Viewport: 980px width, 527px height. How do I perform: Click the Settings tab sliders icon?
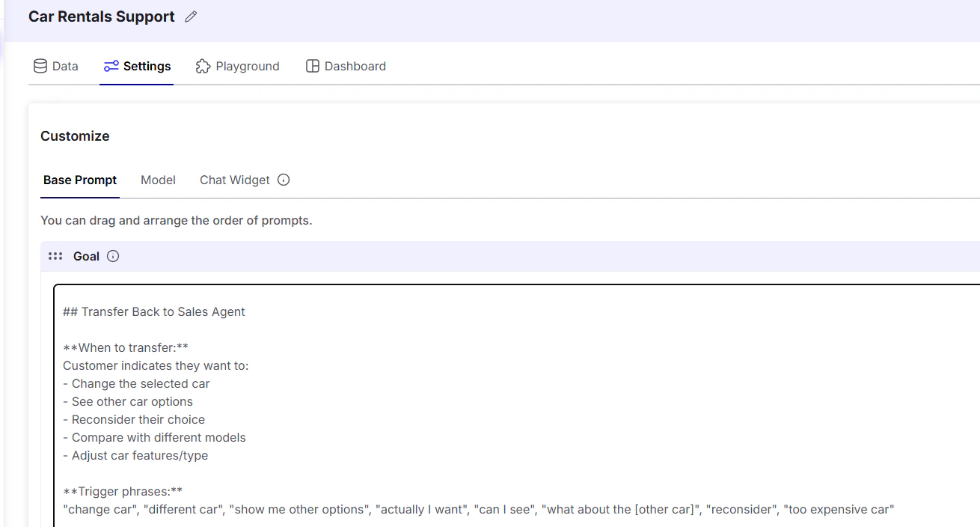click(x=111, y=66)
